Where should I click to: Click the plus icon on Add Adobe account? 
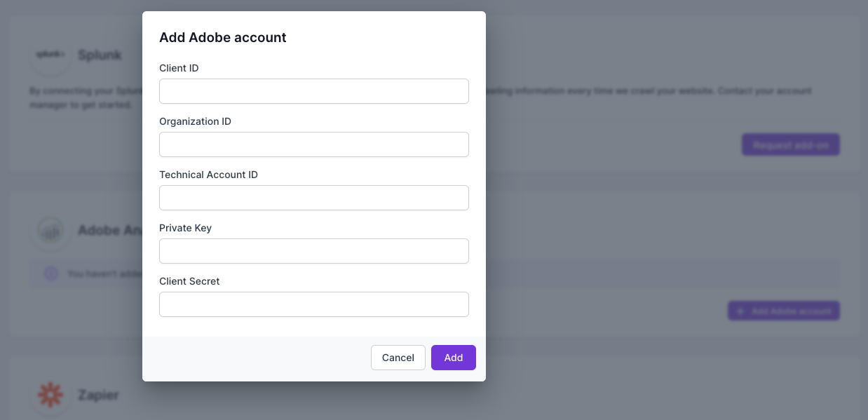pos(740,311)
